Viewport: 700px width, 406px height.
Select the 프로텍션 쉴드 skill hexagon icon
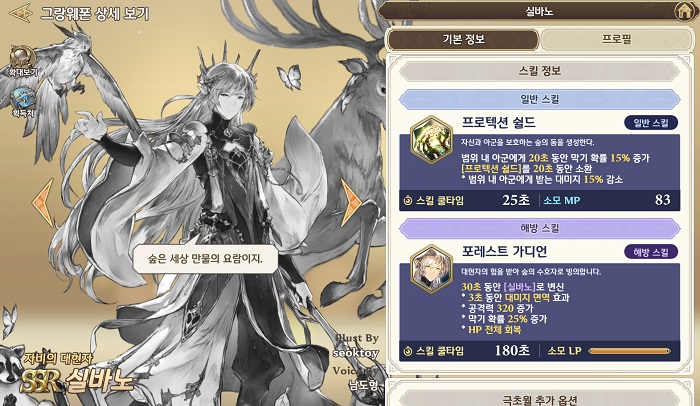tap(431, 140)
